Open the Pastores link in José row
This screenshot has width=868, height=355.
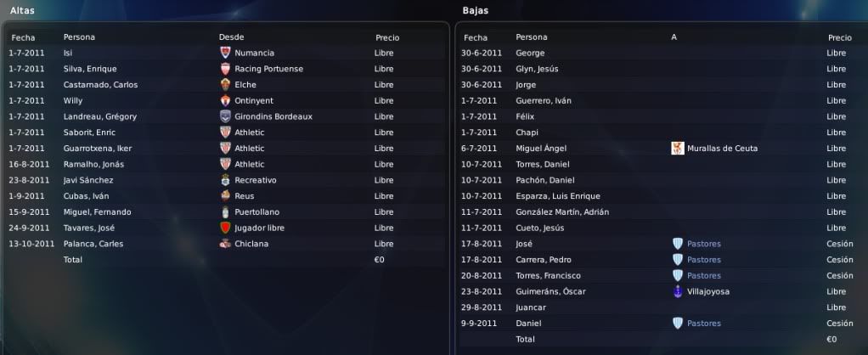tap(703, 244)
